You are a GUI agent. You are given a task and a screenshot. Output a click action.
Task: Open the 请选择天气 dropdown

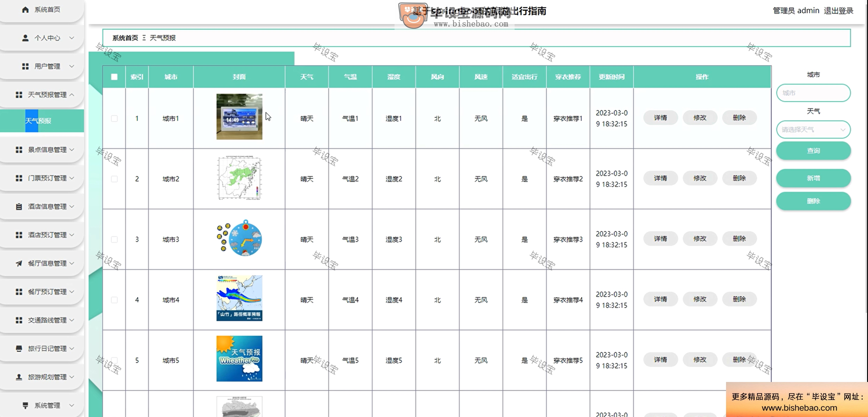click(x=813, y=130)
